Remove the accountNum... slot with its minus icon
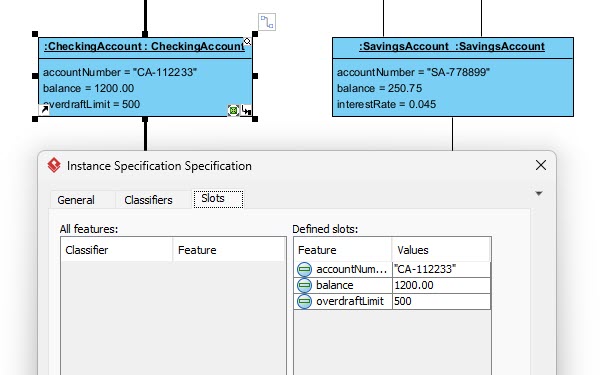The width and height of the screenshot is (600, 375). click(x=305, y=269)
